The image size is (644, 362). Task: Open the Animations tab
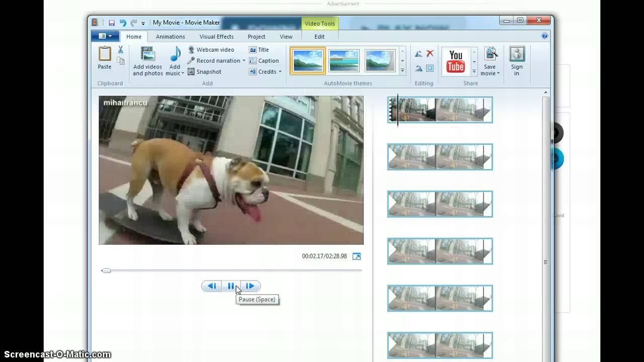pyautogui.click(x=171, y=37)
